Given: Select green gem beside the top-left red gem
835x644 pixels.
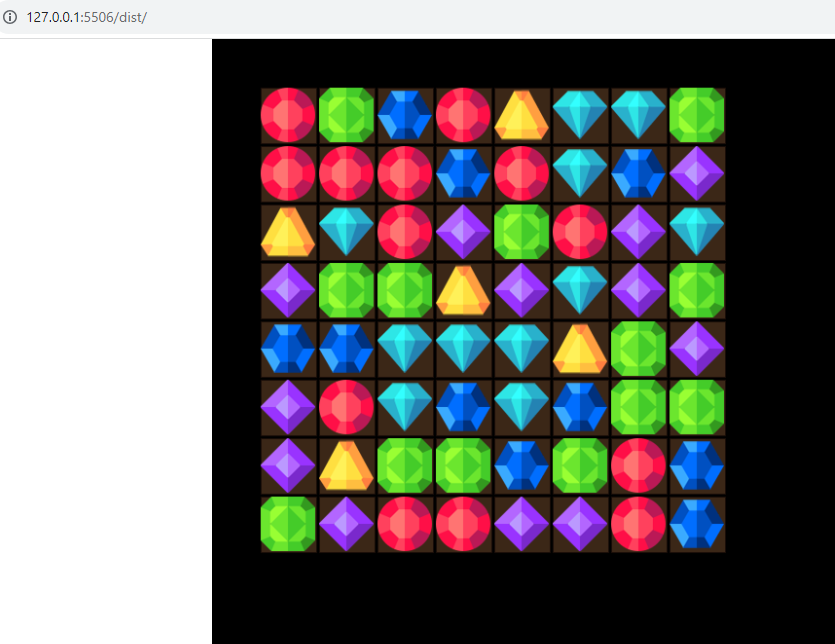Looking at the screenshot, I should (346, 115).
